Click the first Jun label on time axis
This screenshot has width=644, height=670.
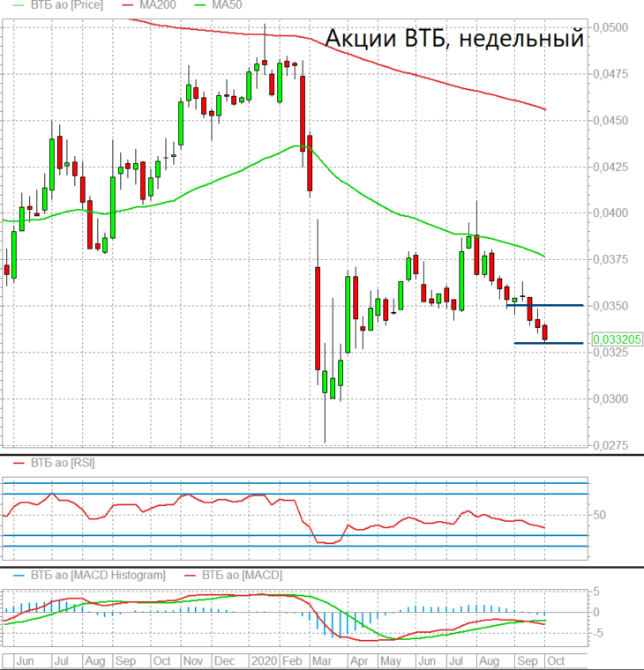pyautogui.click(x=26, y=661)
